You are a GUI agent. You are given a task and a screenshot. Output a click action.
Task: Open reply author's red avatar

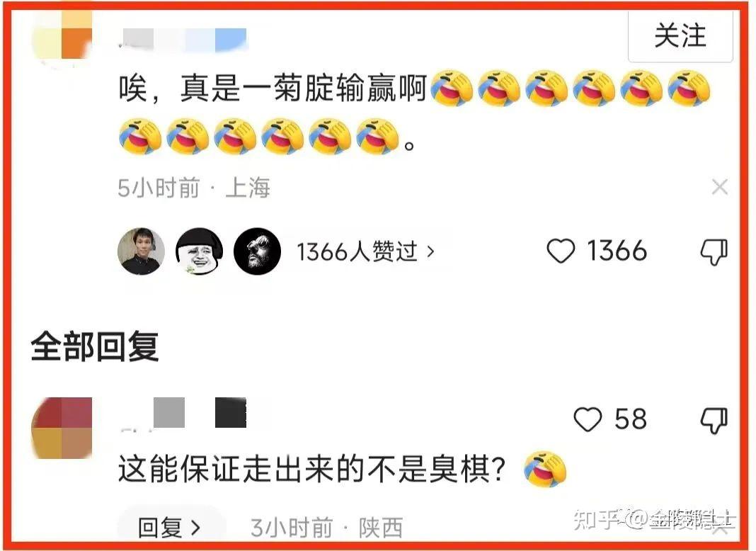point(62,428)
